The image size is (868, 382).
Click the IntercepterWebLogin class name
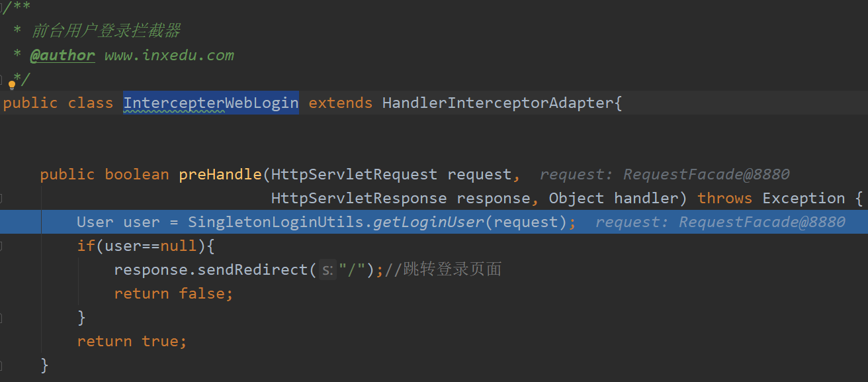click(x=210, y=103)
